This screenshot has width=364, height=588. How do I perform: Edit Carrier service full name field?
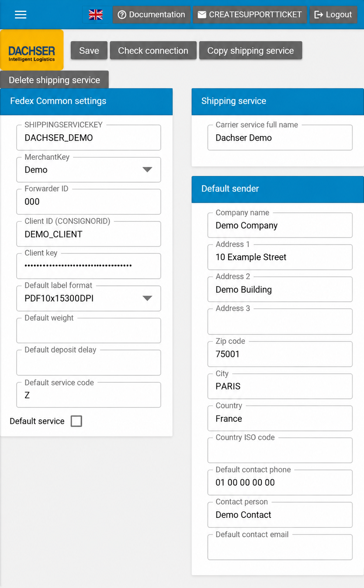pyautogui.click(x=280, y=138)
